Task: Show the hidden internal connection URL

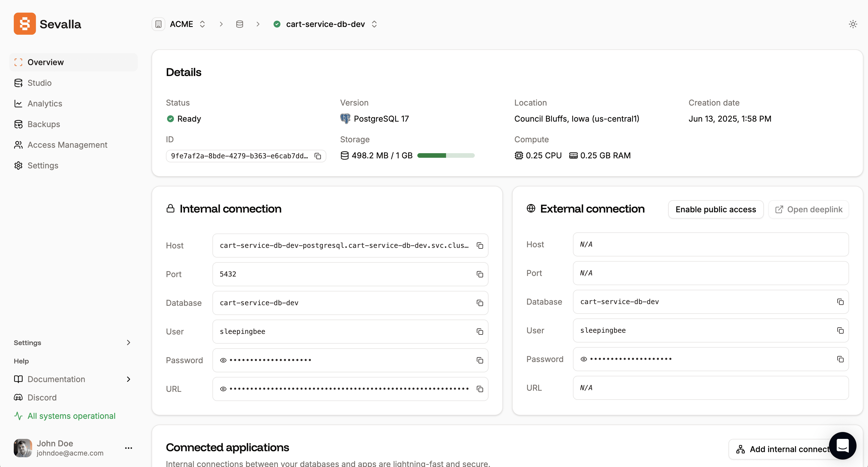Action: click(x=223, y=389)
